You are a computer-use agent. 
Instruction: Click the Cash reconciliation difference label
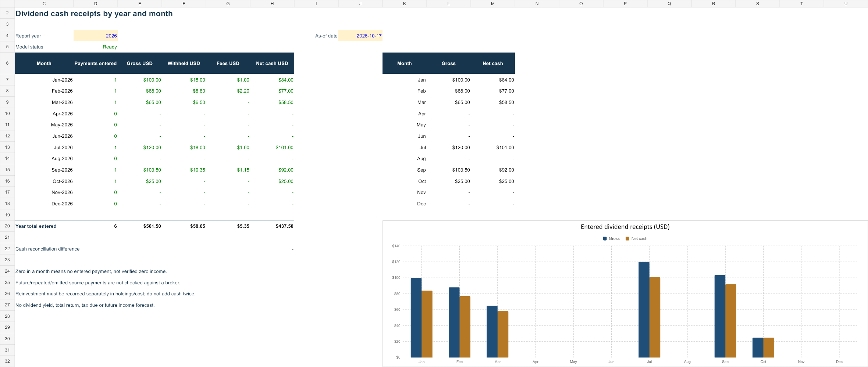(x=47, y=249)
